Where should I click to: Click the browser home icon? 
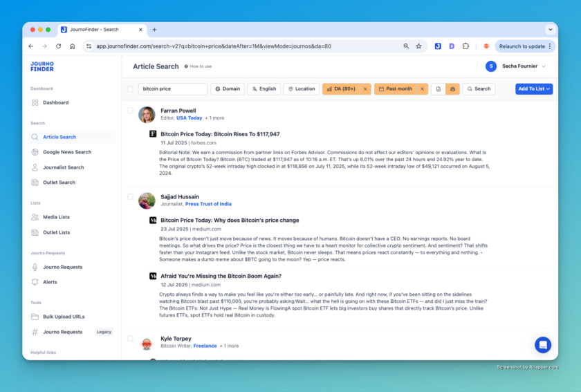(72, 46)
